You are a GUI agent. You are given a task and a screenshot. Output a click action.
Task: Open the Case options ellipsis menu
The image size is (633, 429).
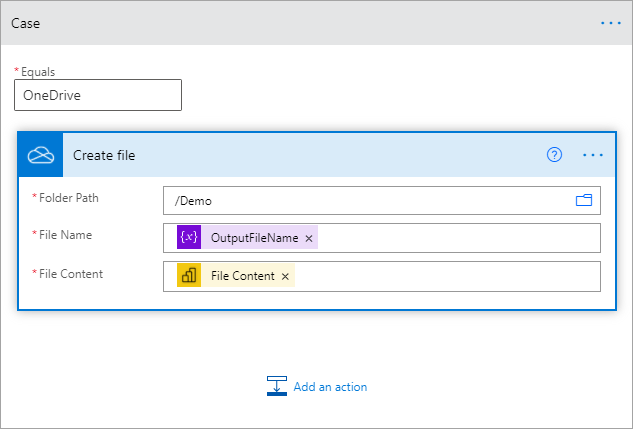coord(610,21)
